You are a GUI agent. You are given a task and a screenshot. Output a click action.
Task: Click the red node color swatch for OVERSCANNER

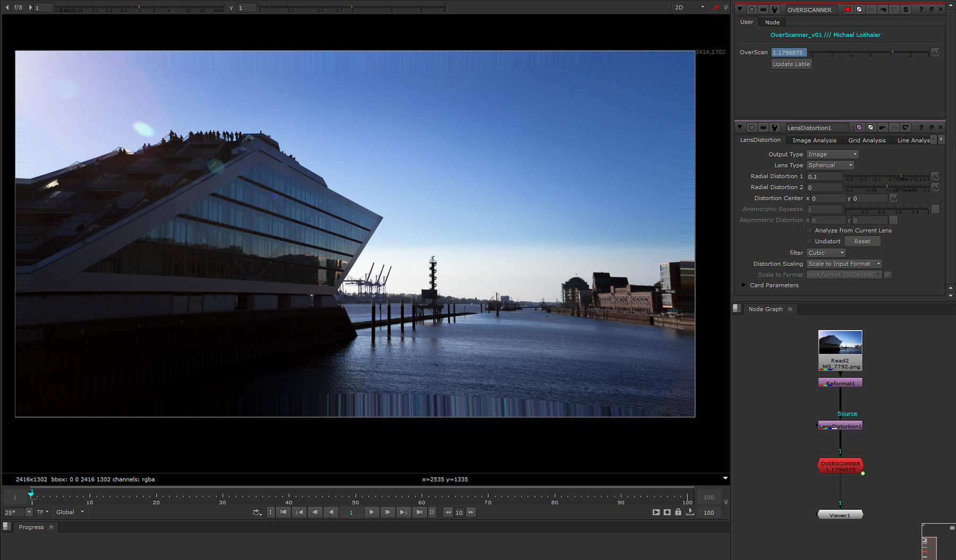point(848,10)
